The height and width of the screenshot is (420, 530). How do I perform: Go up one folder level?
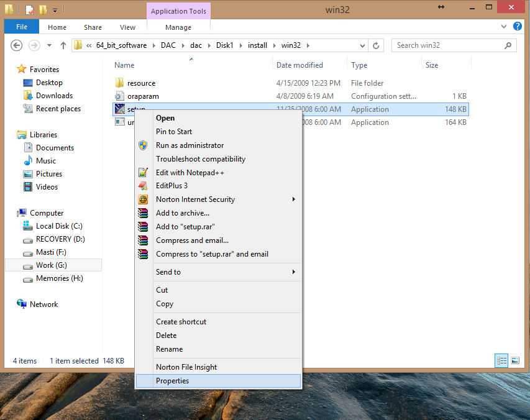pos(63,45)
